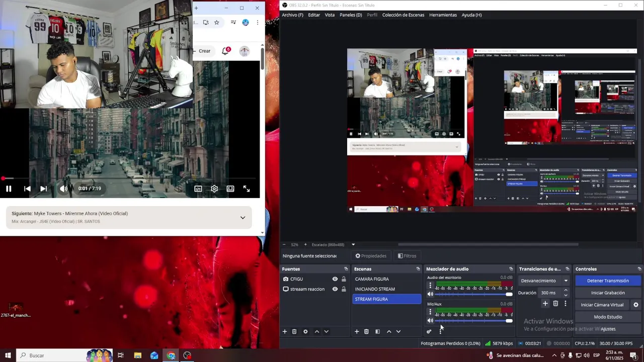Click Iniciar Grabación button

(x=608, y=293)
